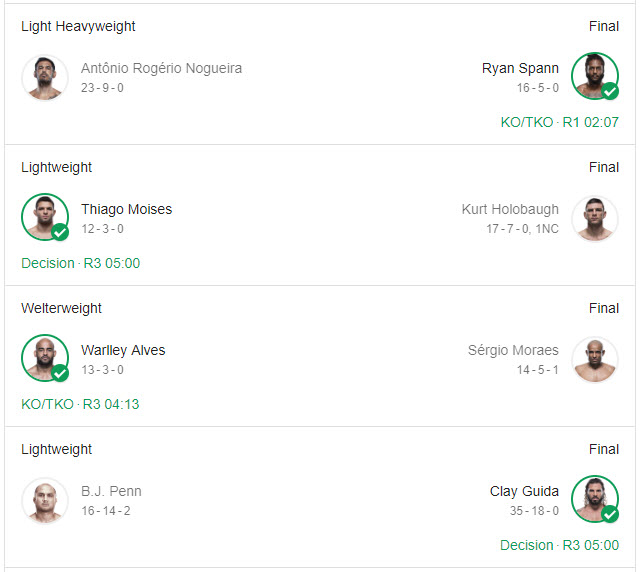Select B.J. Penn fighter name

point(111,491)
